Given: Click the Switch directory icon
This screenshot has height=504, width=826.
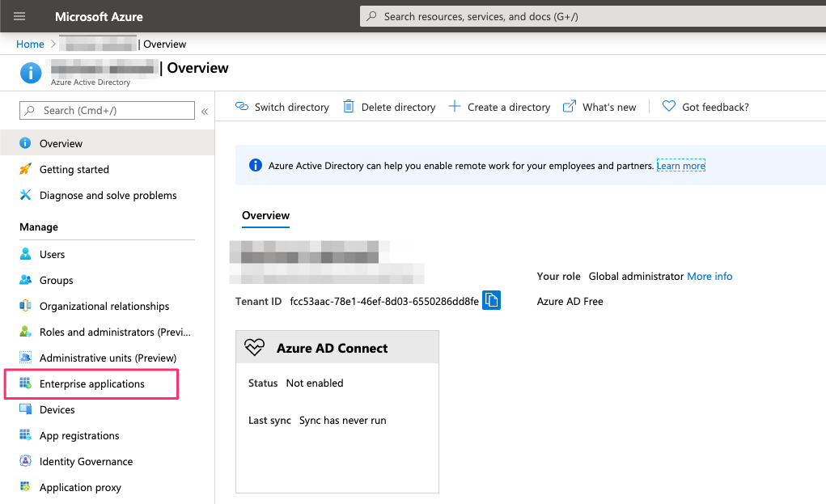Looking at the screenshot, I should click(x=241, y=107).
